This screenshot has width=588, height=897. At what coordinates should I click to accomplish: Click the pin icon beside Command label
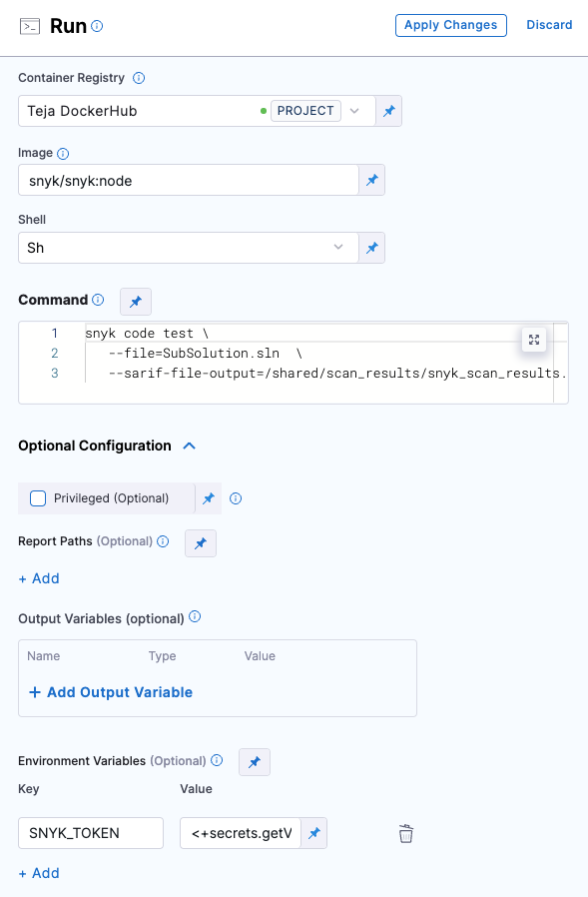click(x=136, y=302)
